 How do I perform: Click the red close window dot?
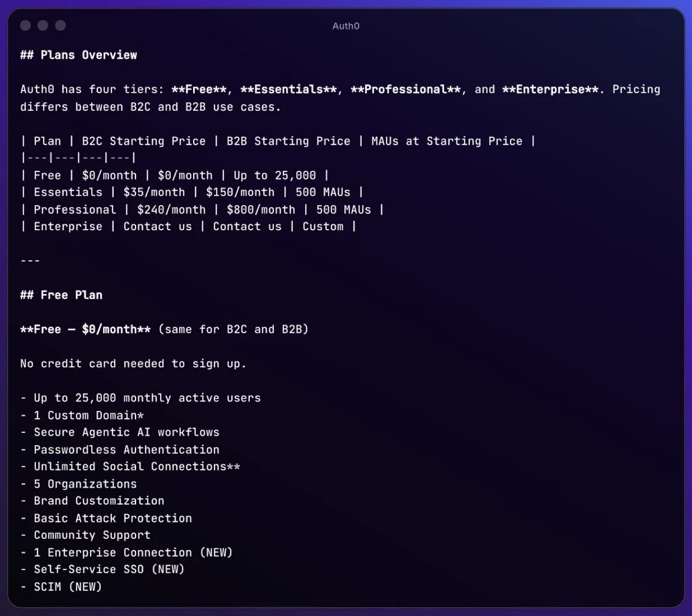click(25, 25)
